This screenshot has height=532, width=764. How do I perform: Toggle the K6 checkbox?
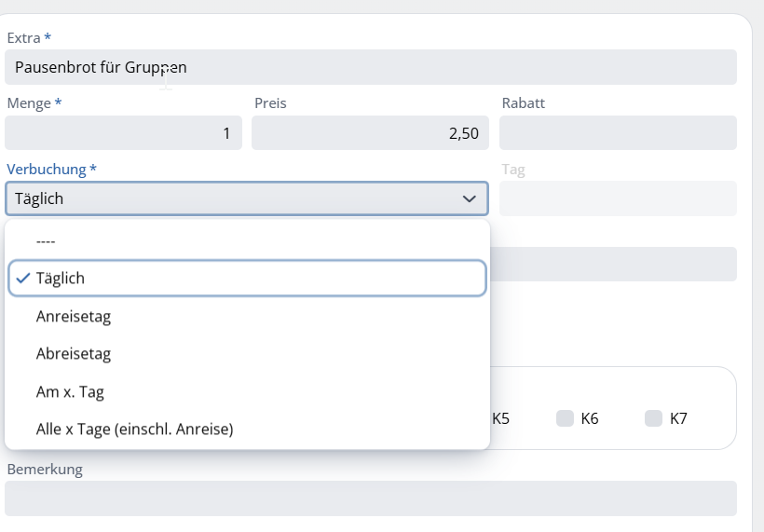click(565, 418)
